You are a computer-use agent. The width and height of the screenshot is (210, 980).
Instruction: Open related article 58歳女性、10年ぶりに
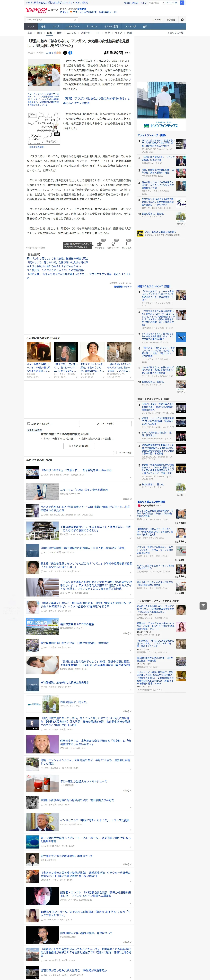click(x=56, y=270)
